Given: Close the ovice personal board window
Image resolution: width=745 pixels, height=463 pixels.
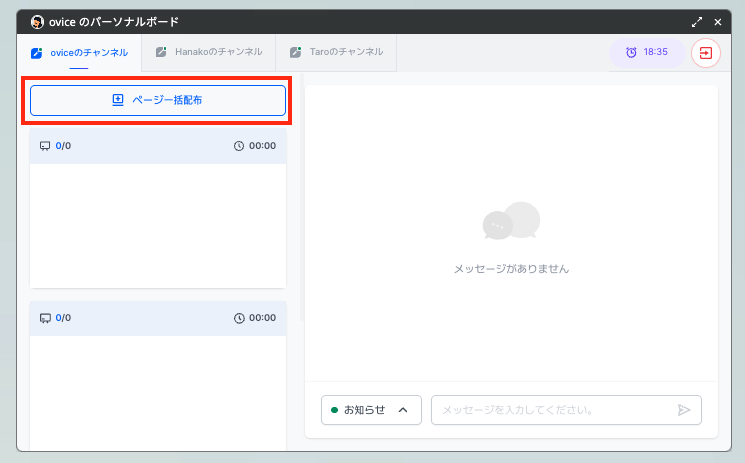Looking at the screenshot, I should coord(718,22).
